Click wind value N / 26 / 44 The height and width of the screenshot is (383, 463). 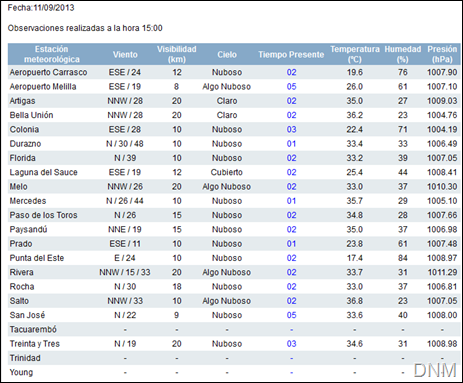[x=125, y=201]
